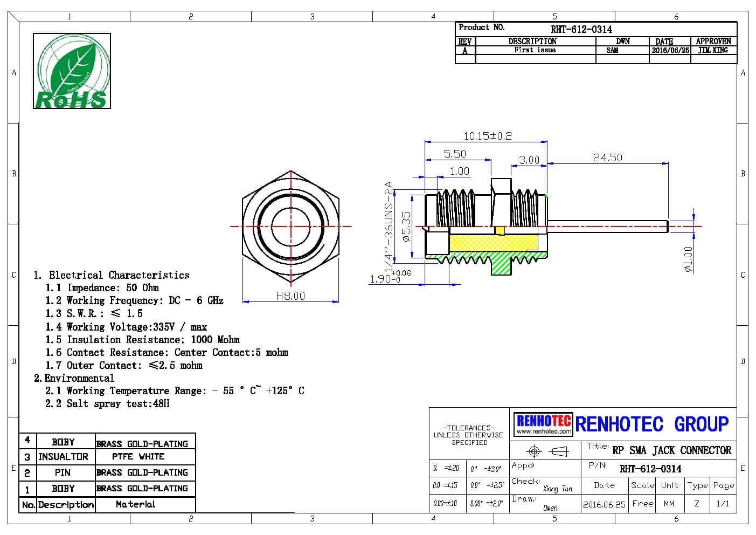This screenshot has width=756, height=535.
Task: Click the RENHOTEC GROUP title text
Action: tap(651, 424)
